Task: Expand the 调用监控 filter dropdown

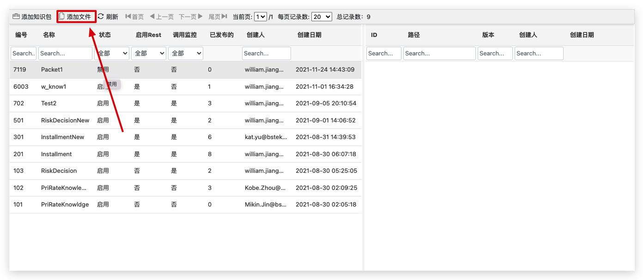Action: 186,54
